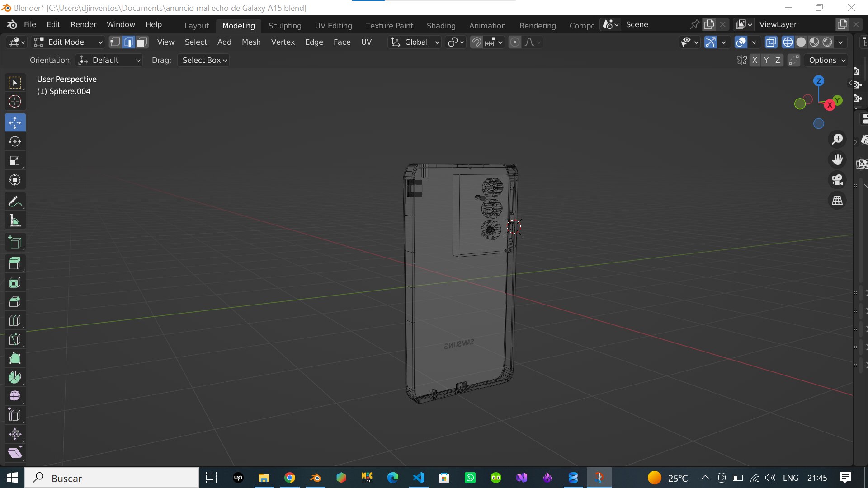Select wireframe viewport shading
This screenshot has height=488, width=868.
point(788,42)
